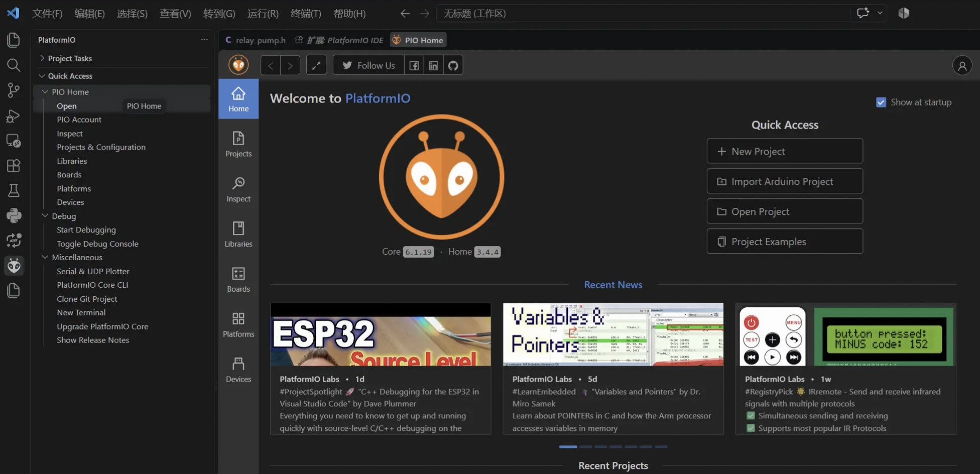Open Inspect in PIO Home sidebar

pos(238,189)
